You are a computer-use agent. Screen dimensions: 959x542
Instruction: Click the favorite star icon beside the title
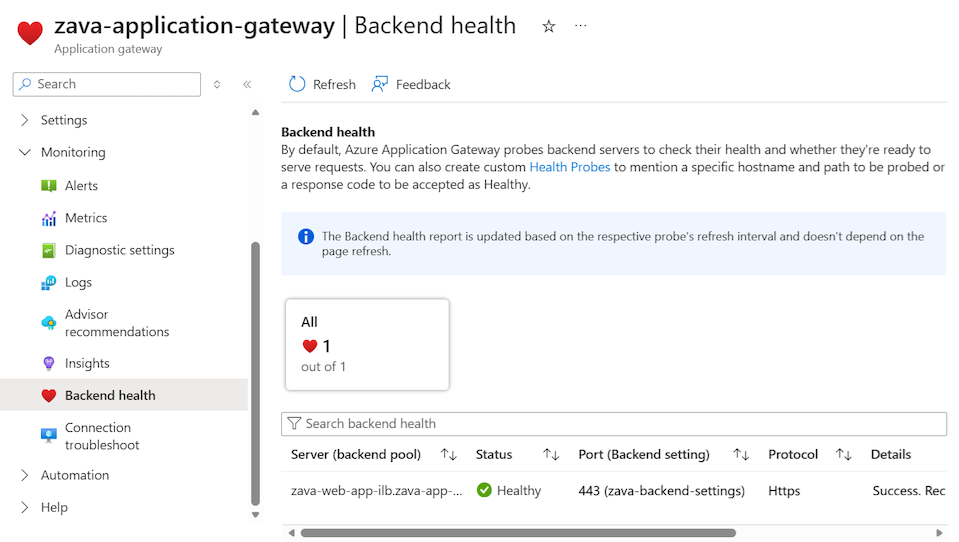coord(548,27)
